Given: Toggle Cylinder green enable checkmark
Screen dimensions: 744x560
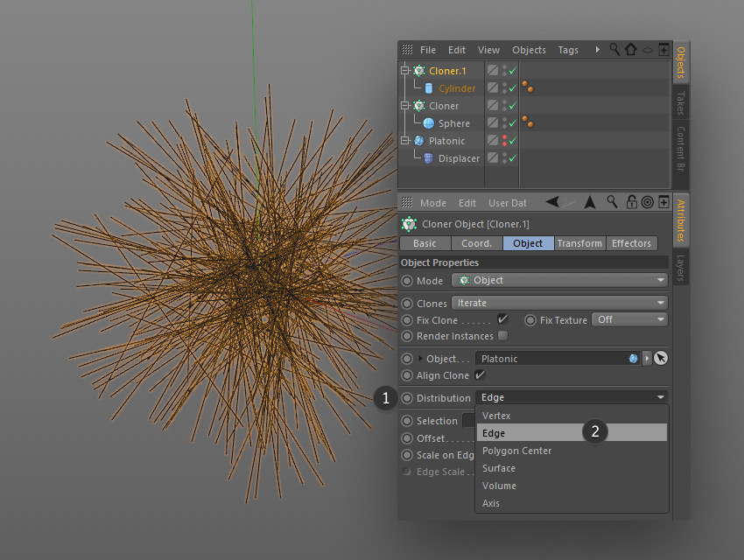Looking at the screenshot, I should coord(513,88).
